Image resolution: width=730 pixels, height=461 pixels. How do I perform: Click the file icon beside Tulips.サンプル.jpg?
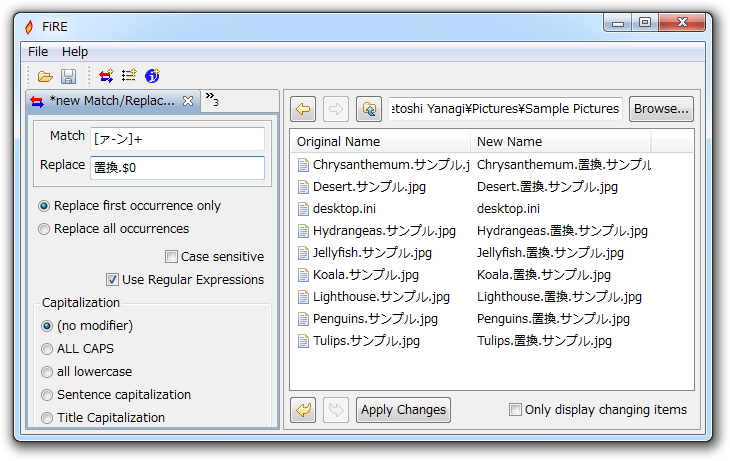303,341
